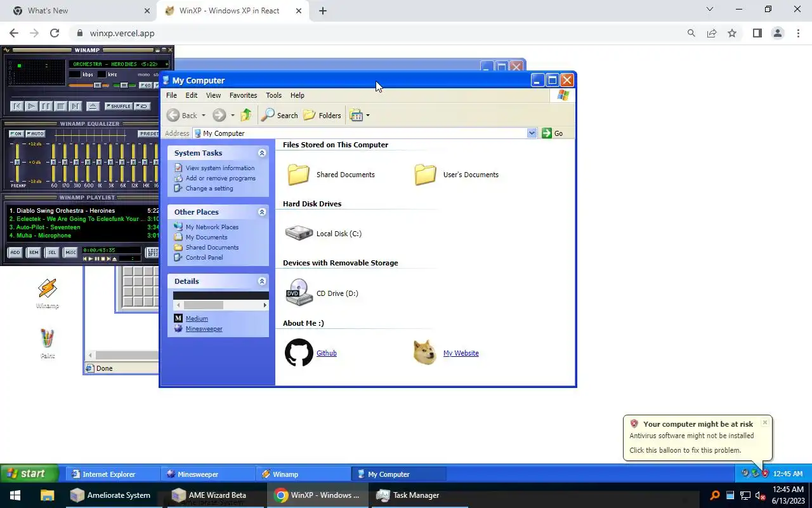Screen dimensions: 812x508
Task: Open Forward history dropdown arrow
Action: [x=232, y=116]
